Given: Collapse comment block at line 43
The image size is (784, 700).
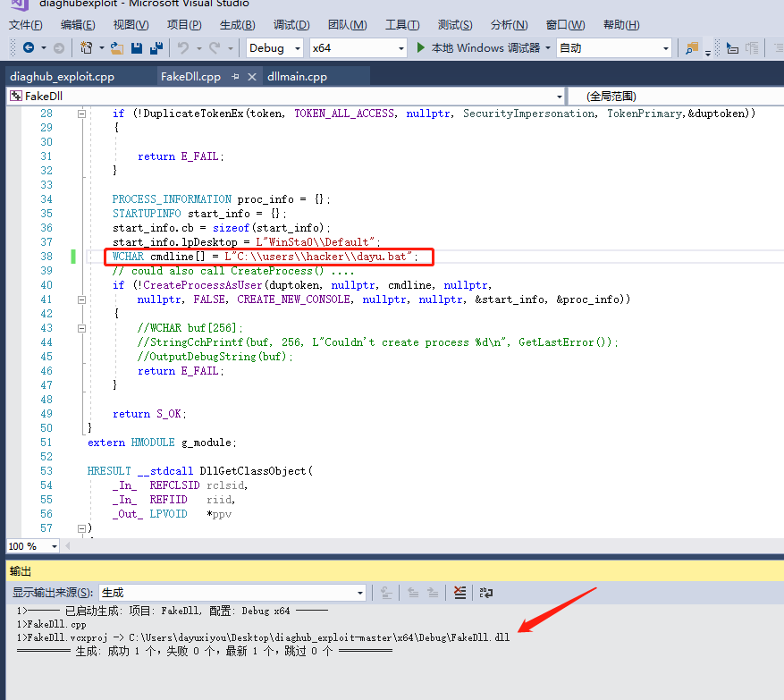Looking at the screenshot, I should 81,328.
